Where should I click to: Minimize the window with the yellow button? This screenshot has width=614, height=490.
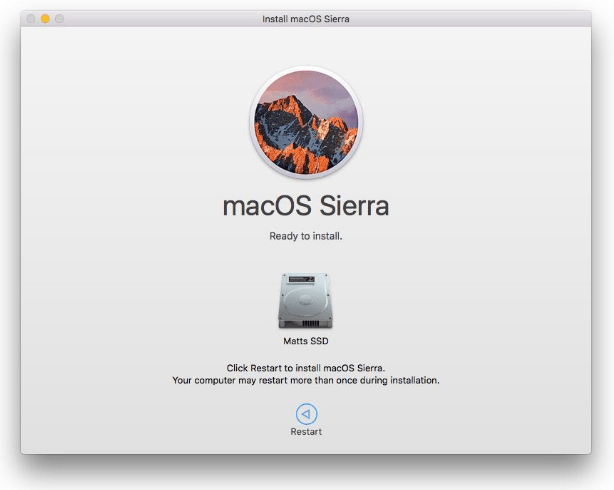[45, 18]
